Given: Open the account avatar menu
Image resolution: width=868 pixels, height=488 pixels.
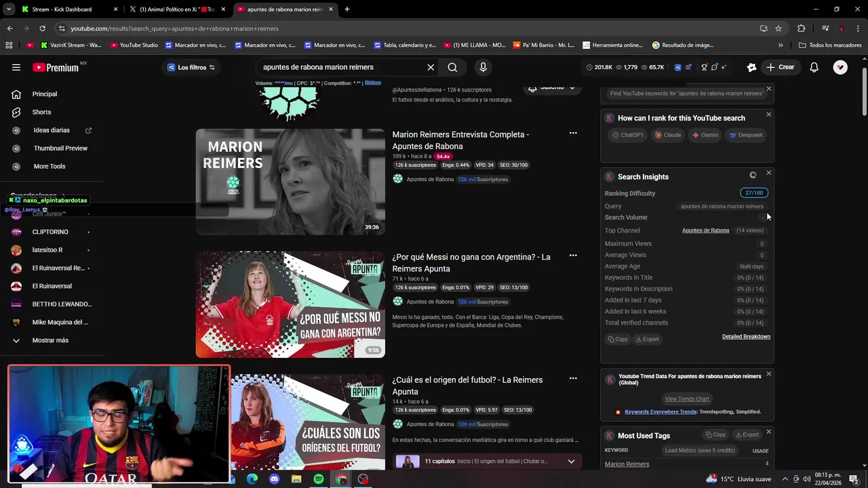Looking at the screenshot, I should 840,67.
